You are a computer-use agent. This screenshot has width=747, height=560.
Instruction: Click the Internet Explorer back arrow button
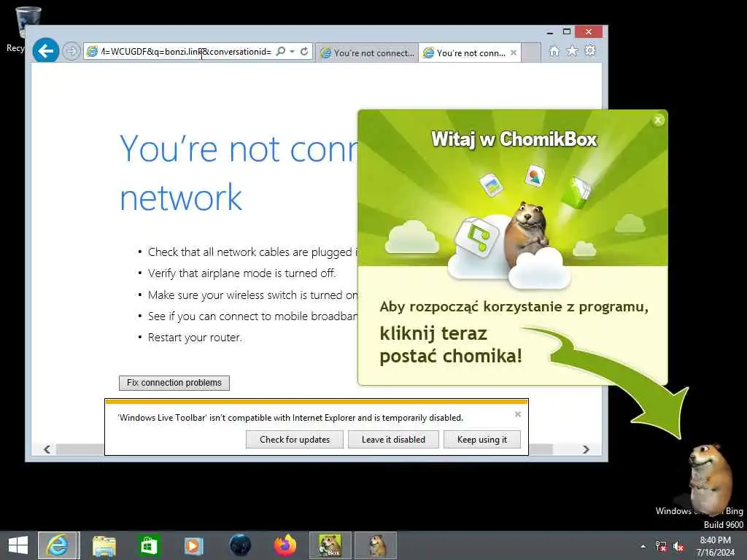click(x=46, y=50)
